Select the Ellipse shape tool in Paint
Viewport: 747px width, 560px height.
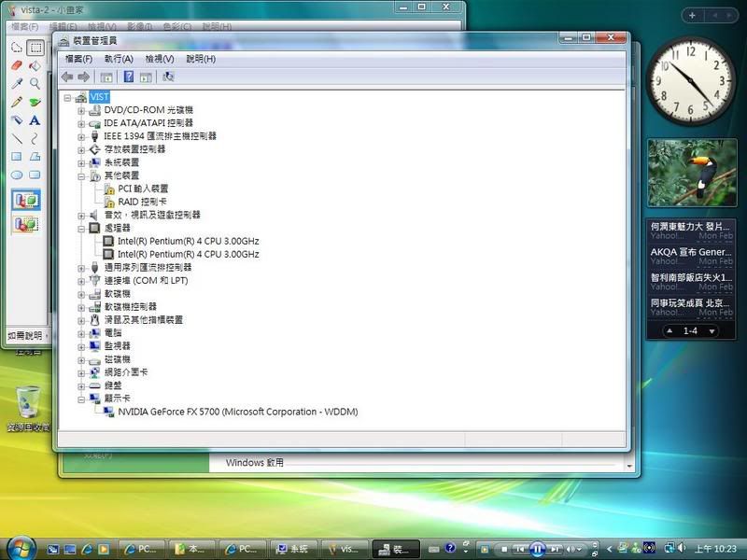coord(17,175)
